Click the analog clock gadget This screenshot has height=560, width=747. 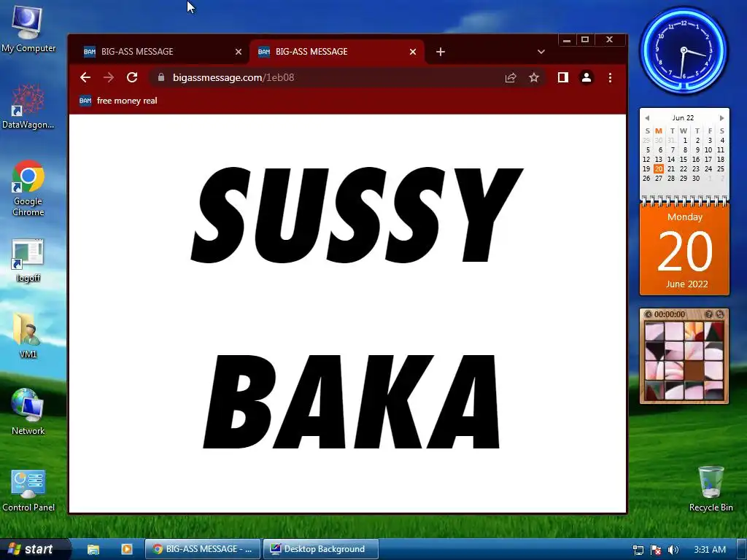click(x=684, y=50)
